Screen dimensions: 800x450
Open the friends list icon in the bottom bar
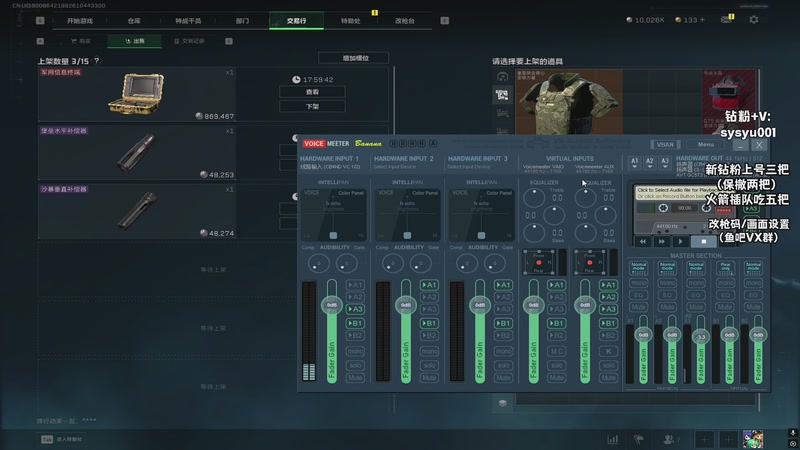668,439
